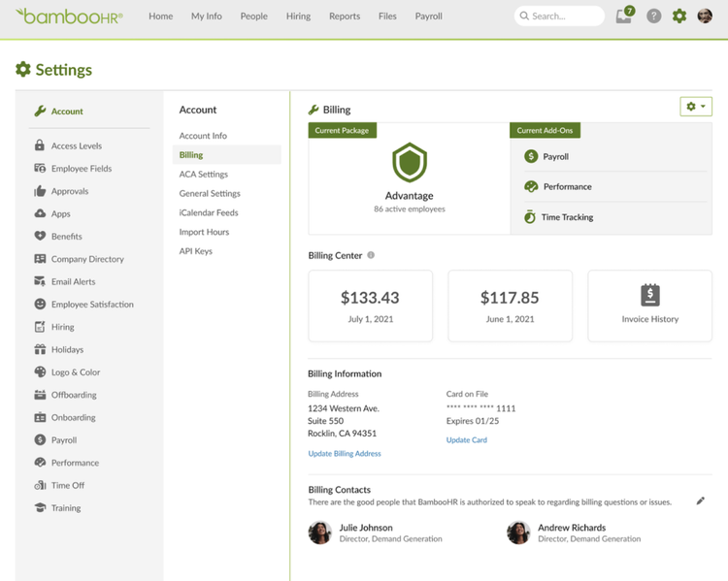Edit billing contacts with pencil icon
The height and width of the screenshot is (581, 728).
pyautogui.click(x=701, y=500)
